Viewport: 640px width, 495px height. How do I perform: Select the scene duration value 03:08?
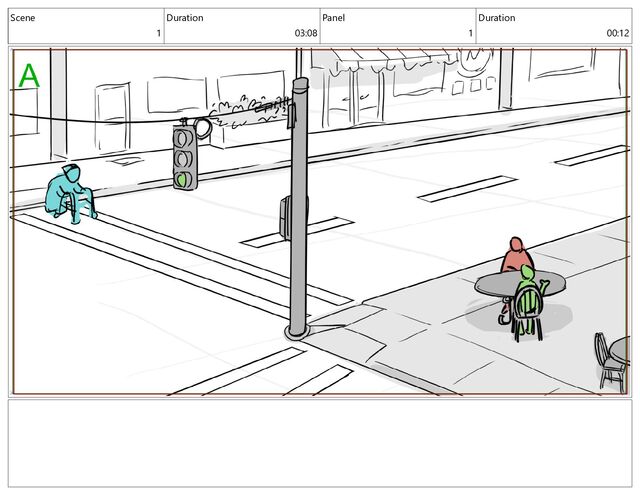[306, 33]
